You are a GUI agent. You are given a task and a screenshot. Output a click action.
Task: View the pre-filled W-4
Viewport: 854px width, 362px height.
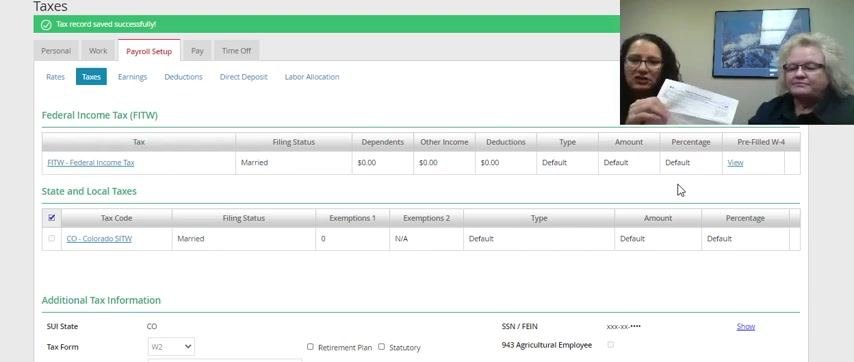[735, 163]
